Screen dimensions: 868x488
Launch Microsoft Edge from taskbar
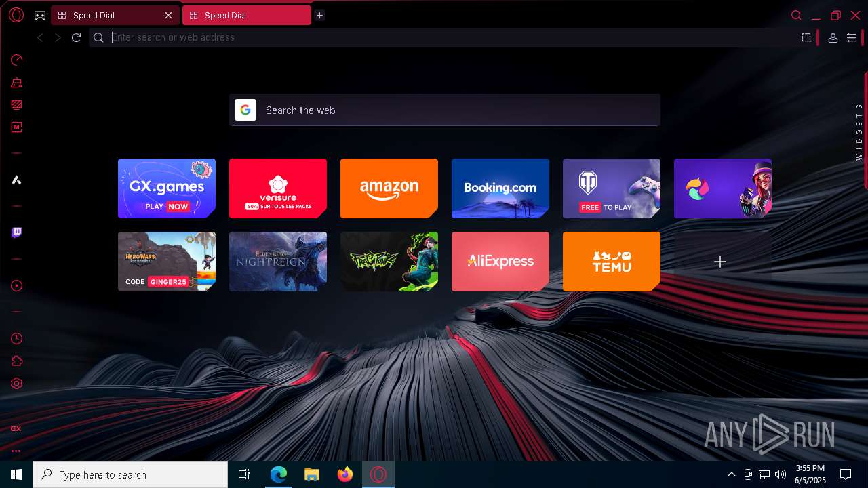click(279, 474)
